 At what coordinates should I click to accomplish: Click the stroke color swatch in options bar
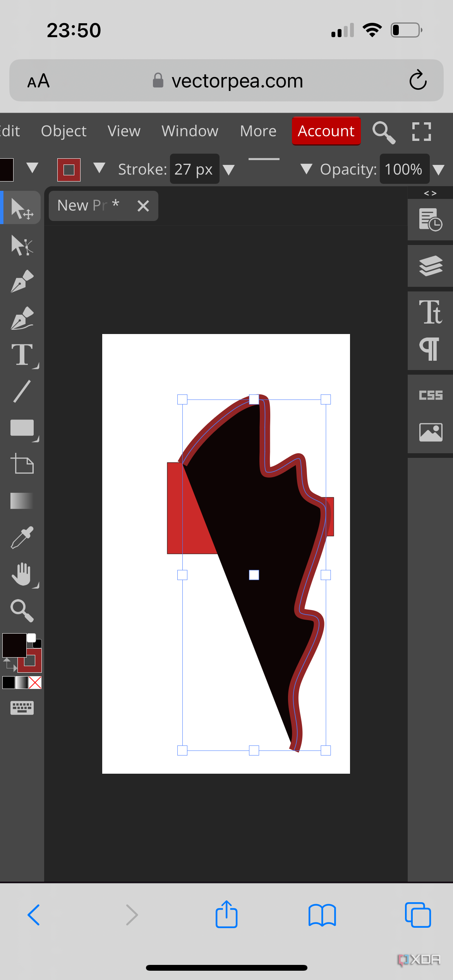pyautogui.click(x=69, y=170)
